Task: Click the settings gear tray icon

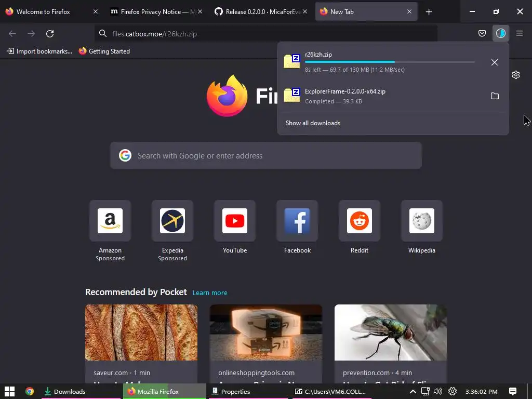Action: pos(453,392)
